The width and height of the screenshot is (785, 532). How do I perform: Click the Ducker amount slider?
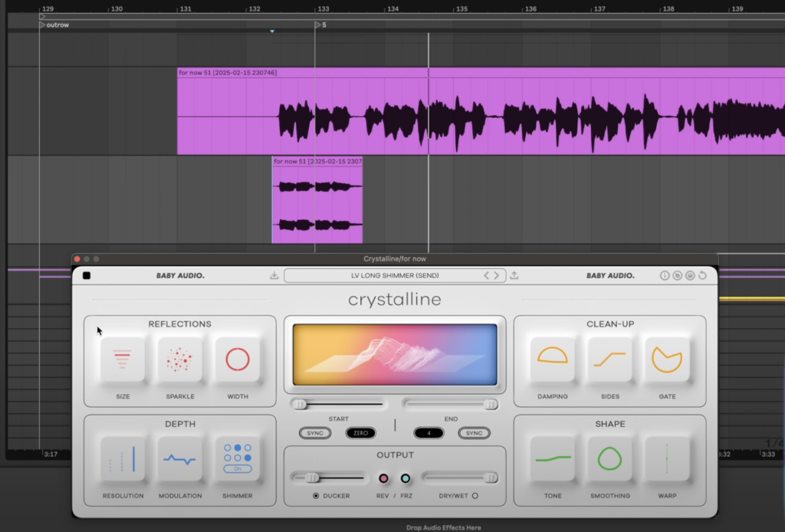pos(329,478)
